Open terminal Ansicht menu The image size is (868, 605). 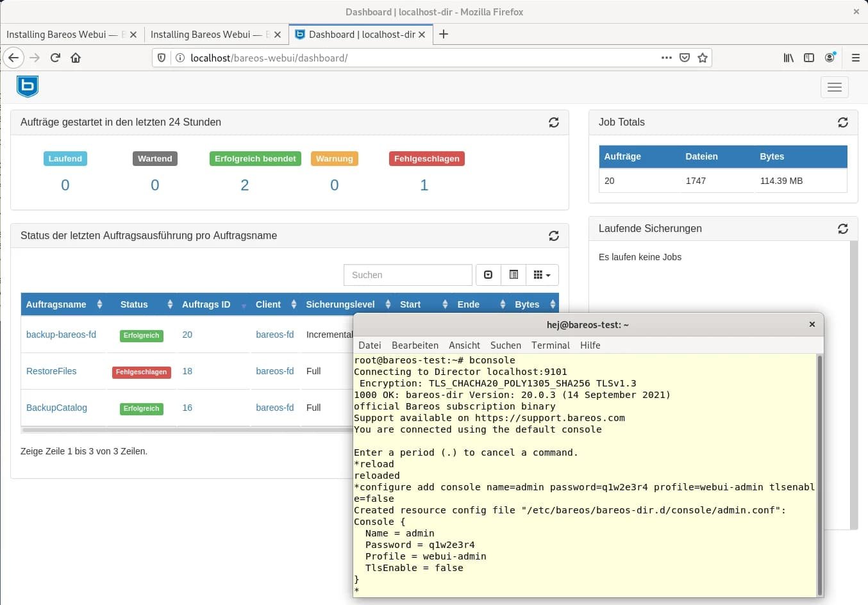(x=464, y=345)
